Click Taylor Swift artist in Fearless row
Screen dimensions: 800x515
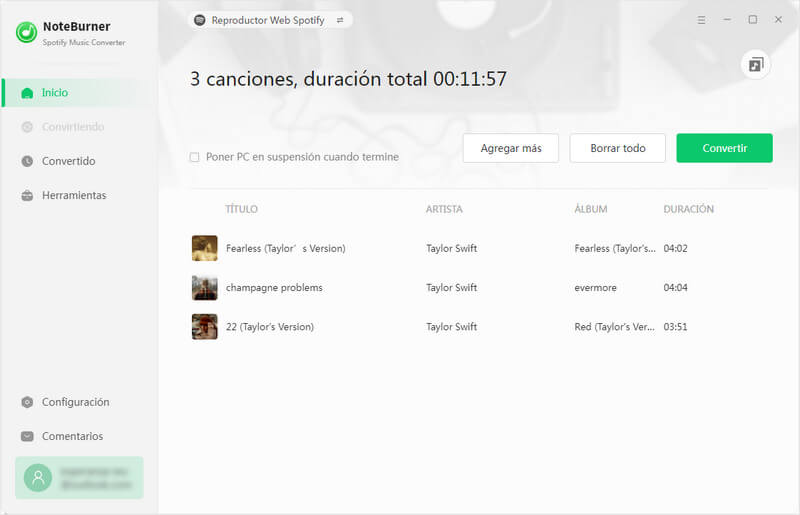[452, 249]
